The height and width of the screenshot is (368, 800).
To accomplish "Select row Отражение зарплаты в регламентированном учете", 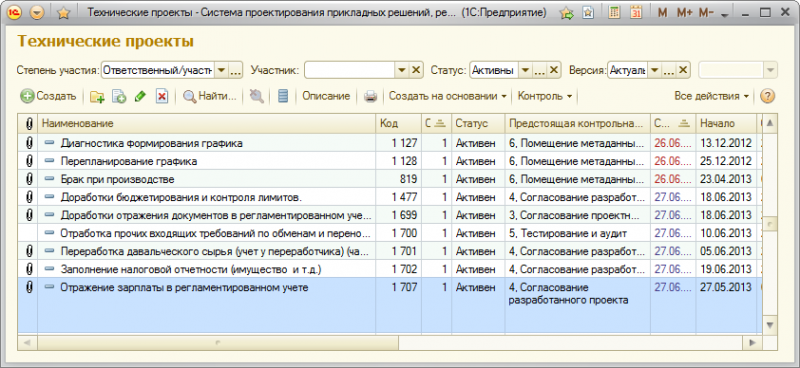I will click(x=390, y=305).
